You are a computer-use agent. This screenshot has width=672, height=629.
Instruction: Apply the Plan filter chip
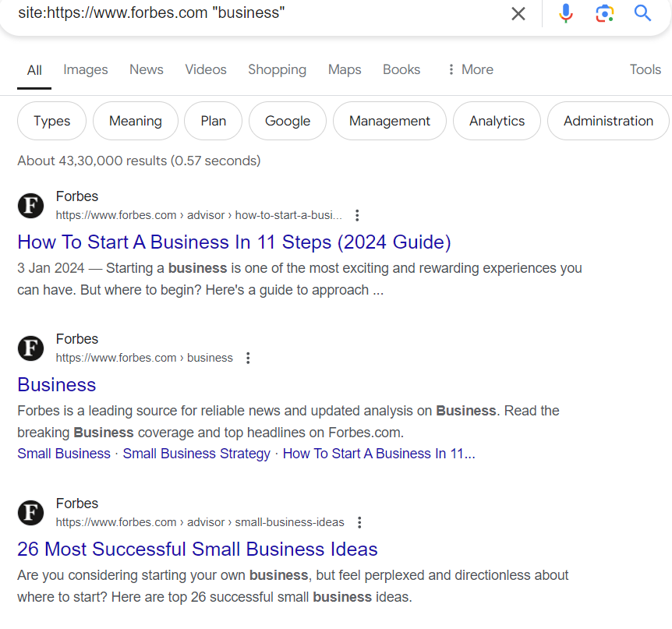[x=214, y=121]
